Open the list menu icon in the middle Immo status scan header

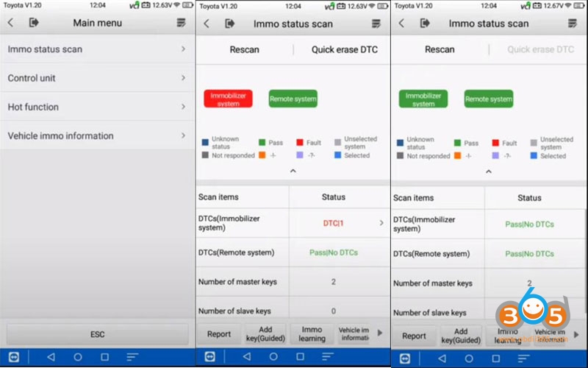(x=376, y=24)
